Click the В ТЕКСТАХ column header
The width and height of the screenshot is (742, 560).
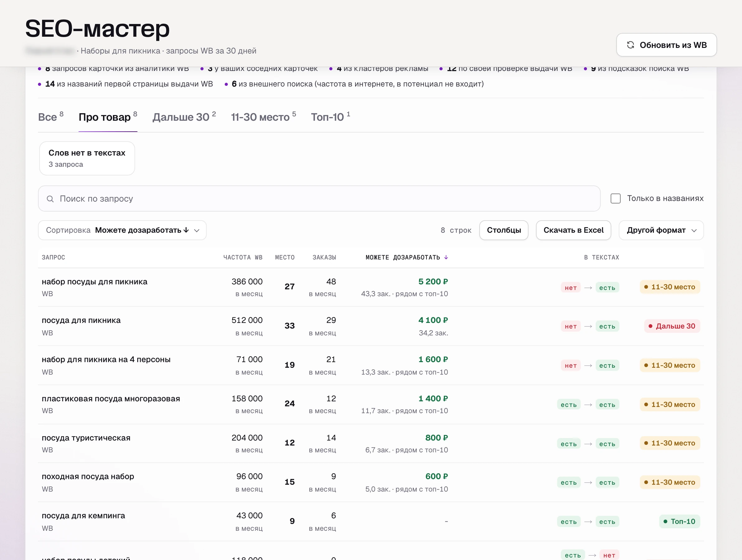601,258
